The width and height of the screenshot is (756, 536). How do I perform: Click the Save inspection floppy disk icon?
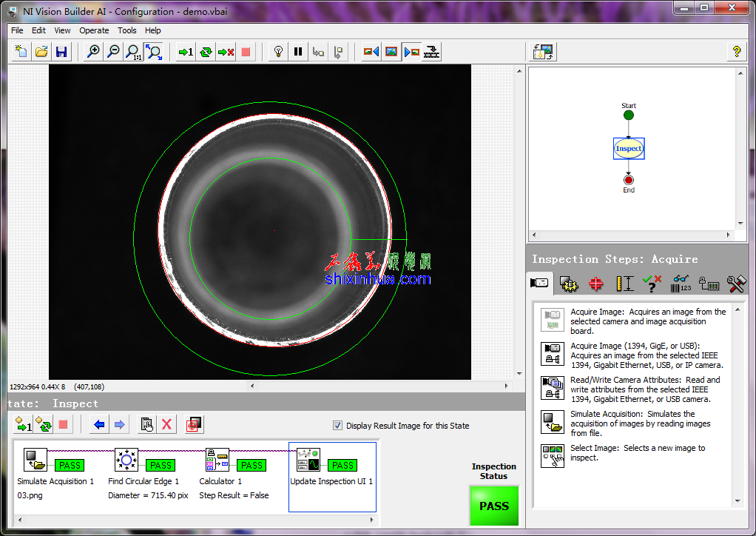pos(61,52)
